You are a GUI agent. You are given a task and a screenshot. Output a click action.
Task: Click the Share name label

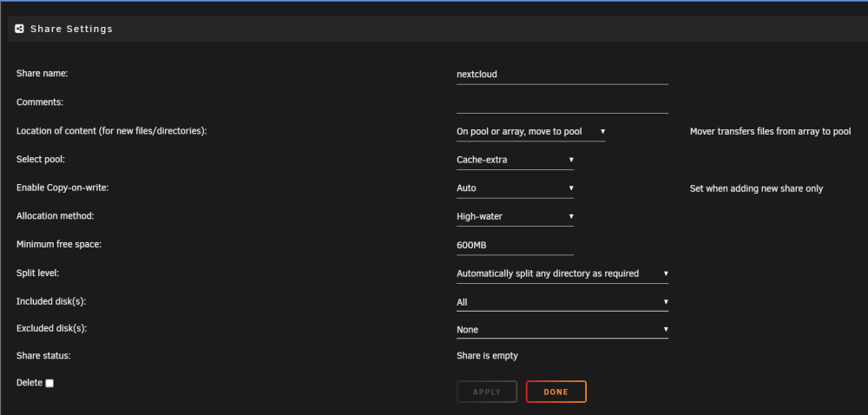point(42,73)
